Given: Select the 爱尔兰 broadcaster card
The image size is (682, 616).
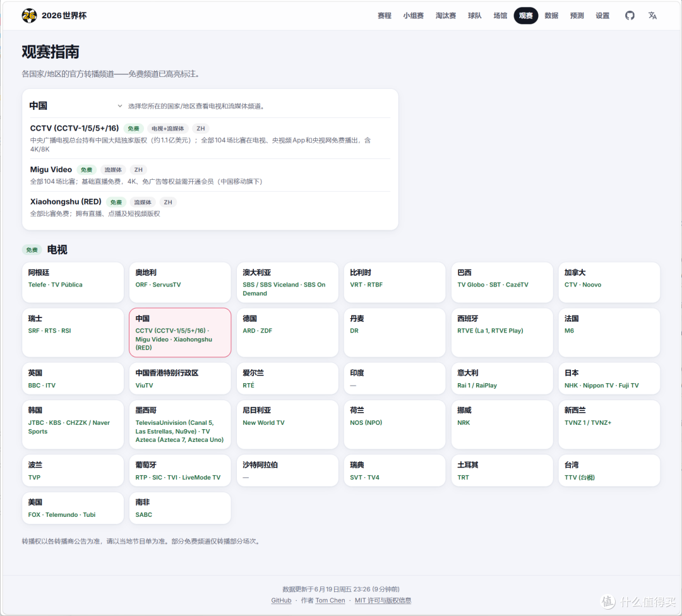Looking at the screenshot, I should point(287,379).
